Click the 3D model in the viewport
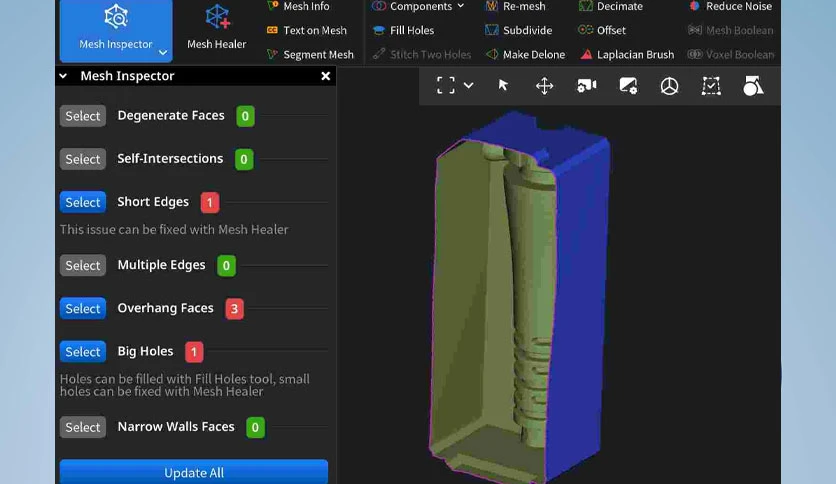This screenshot has width=836, height=484. pos(520,299)
